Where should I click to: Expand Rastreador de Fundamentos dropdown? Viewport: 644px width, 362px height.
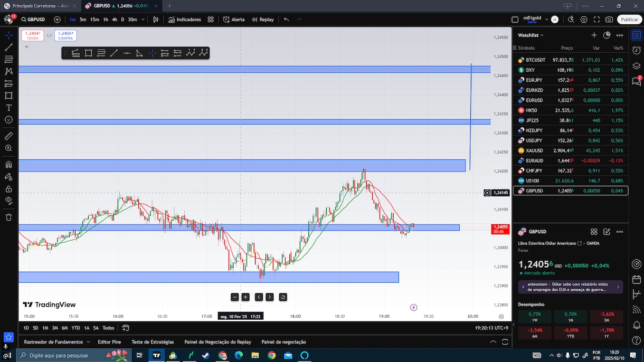(88, 342)
